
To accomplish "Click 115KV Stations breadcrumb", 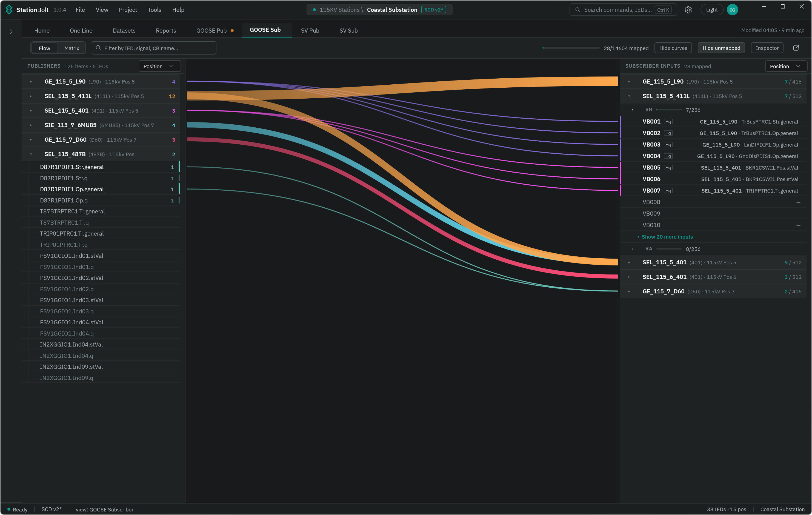I will [x=339, y=10].
